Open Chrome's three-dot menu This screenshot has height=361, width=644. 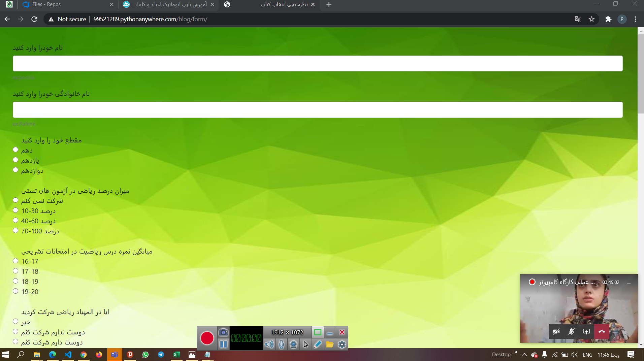pos(635,19)
